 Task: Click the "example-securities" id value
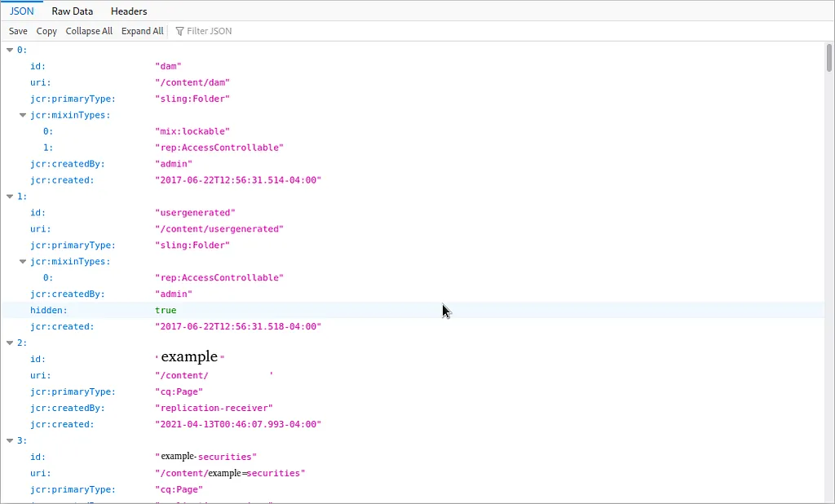205,457
